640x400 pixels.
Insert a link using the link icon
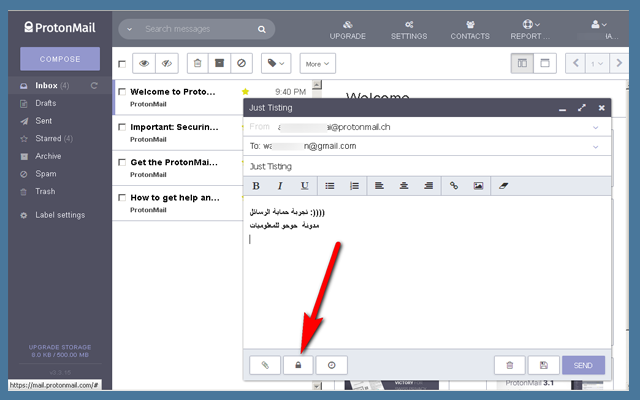coord(453,186)
